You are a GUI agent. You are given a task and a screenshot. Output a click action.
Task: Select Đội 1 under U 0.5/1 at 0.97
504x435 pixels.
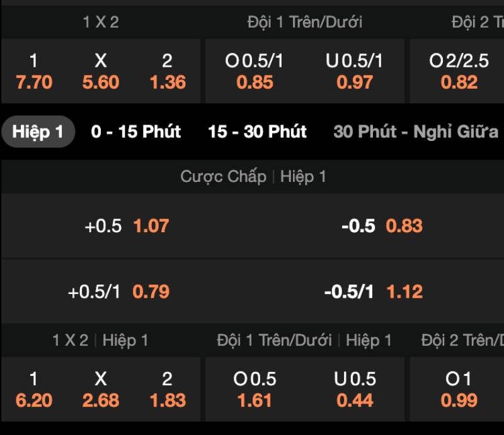[354, 72]
